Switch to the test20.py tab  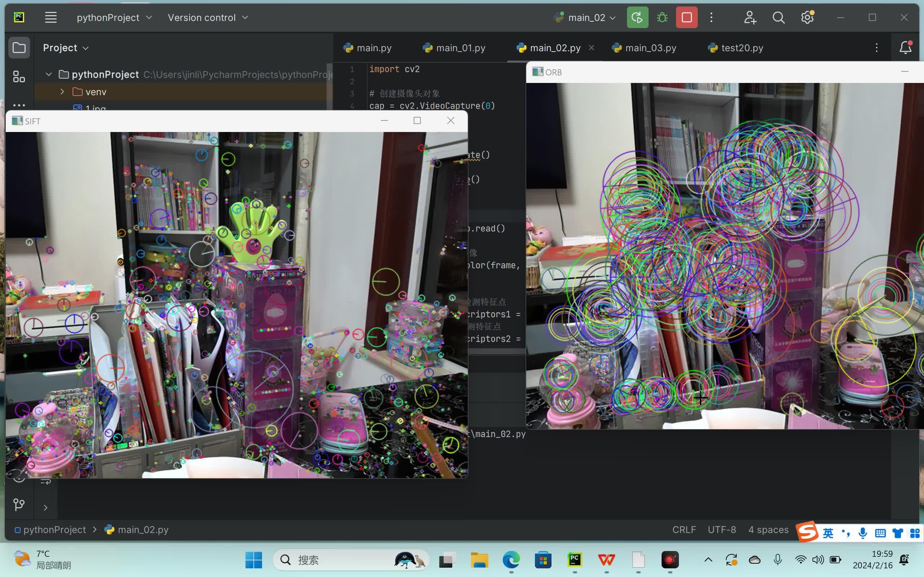coord(741,48)
